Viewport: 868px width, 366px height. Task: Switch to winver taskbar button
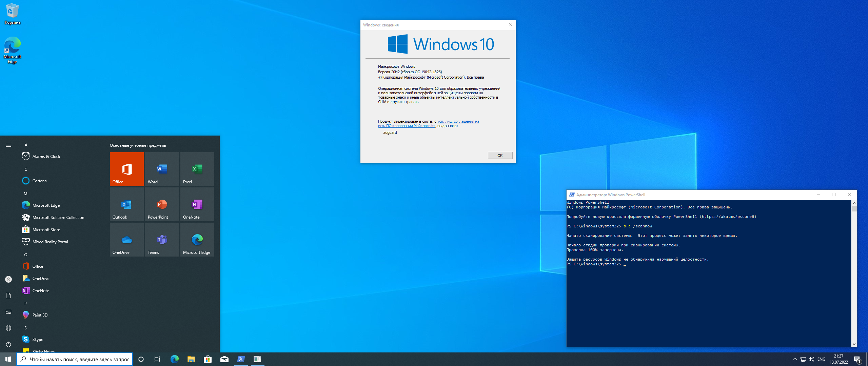coord(257,359)
